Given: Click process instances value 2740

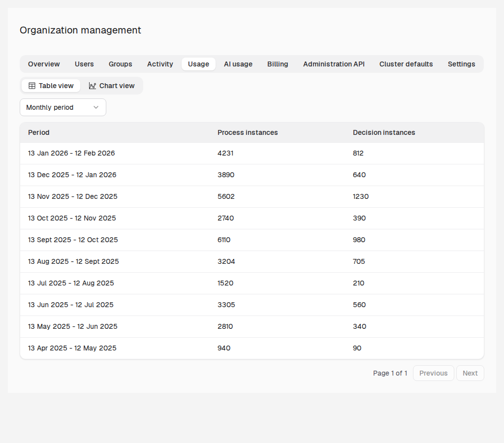Looking at the screenshot, I should click(225, 218).
